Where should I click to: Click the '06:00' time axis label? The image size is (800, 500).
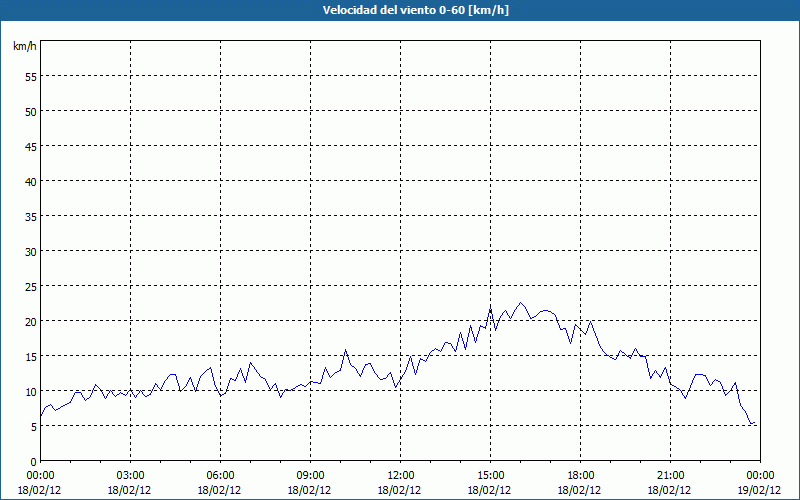(220, 476)
